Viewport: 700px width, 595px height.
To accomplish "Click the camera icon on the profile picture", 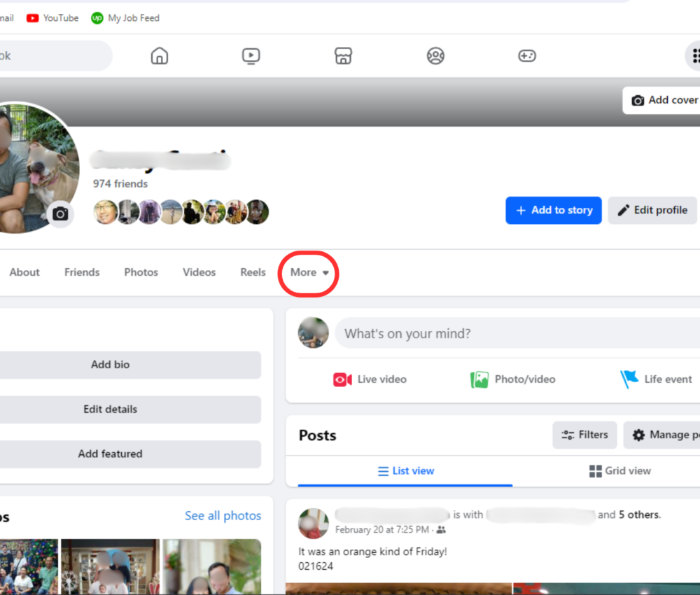I will click(x=59, y=214).
